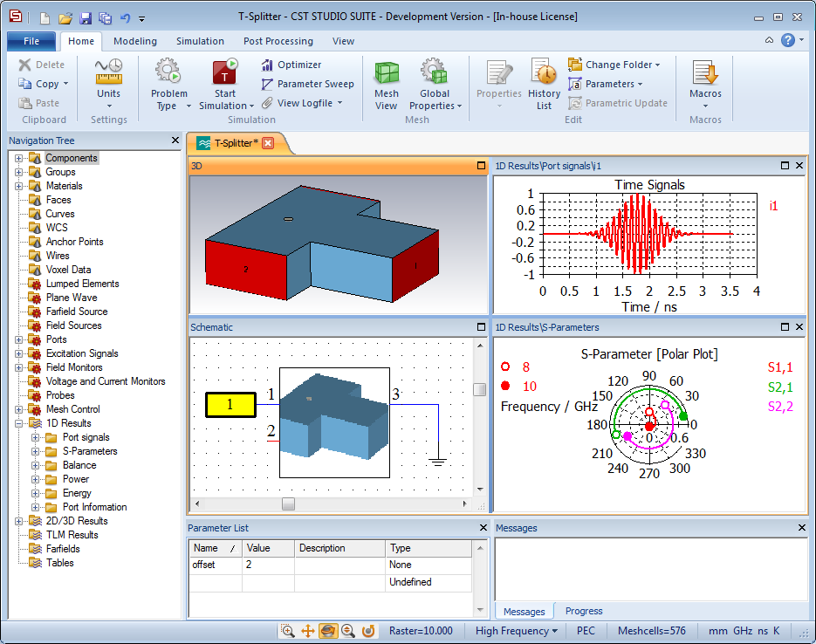The image size is (816, 644).
Task: Expand the Components tree node
Action: coord(18,158)
